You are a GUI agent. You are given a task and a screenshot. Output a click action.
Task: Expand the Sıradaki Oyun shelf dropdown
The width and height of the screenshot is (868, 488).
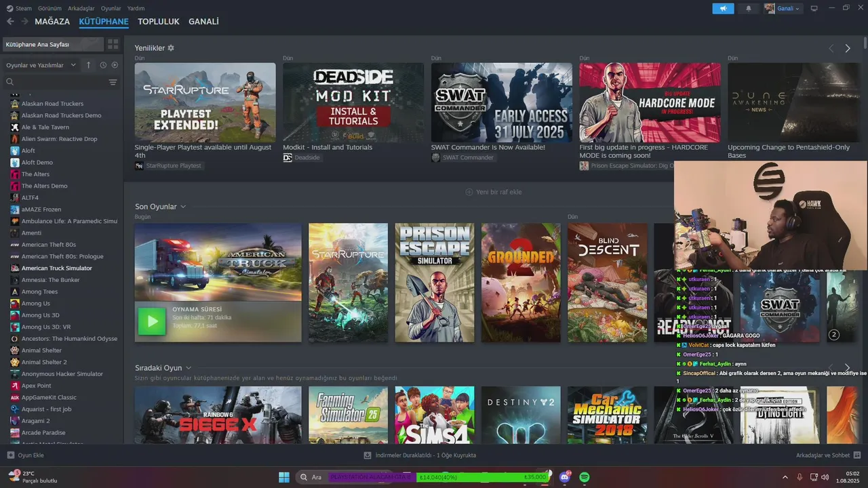click(189, 368)
